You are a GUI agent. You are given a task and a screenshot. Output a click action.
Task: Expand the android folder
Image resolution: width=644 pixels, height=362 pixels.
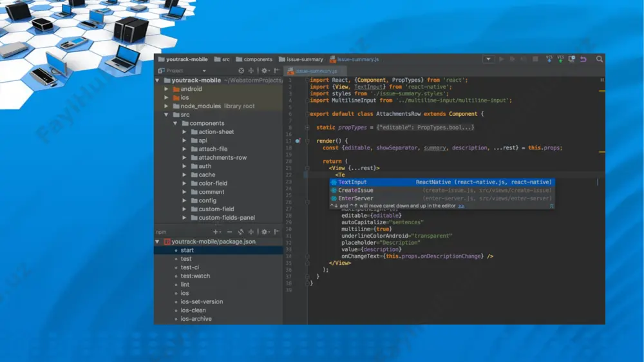tap(166, 89)
